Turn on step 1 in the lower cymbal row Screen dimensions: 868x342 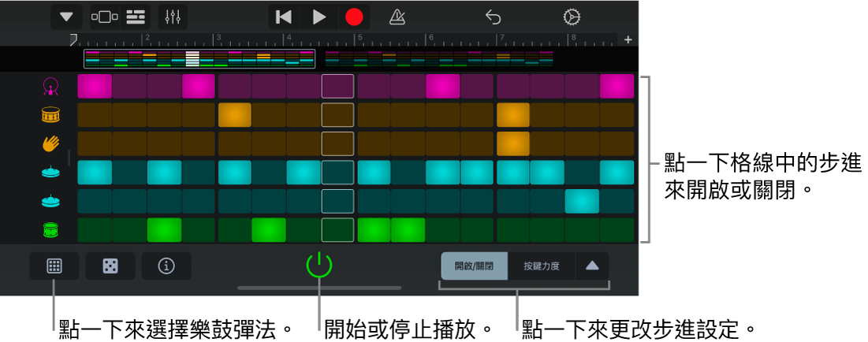[x=95, y=202]
